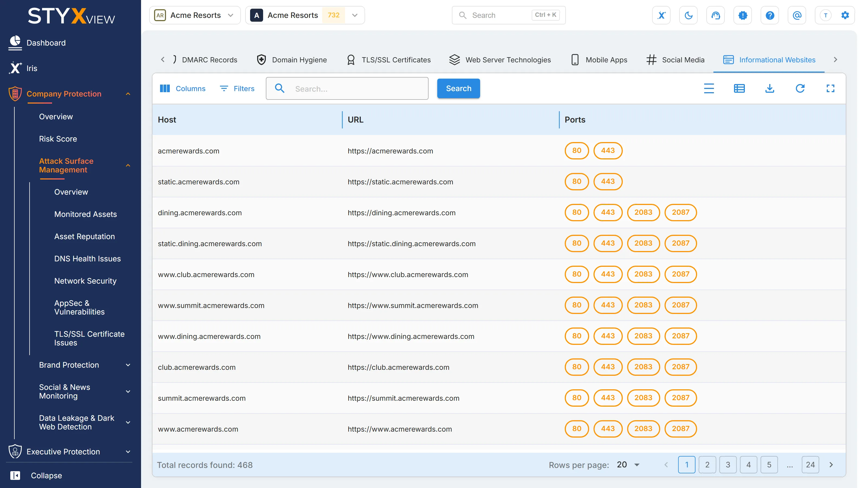Viewport: 868px width, 488px height.
Task: Open Columns selector
Action: coord(182,88)
